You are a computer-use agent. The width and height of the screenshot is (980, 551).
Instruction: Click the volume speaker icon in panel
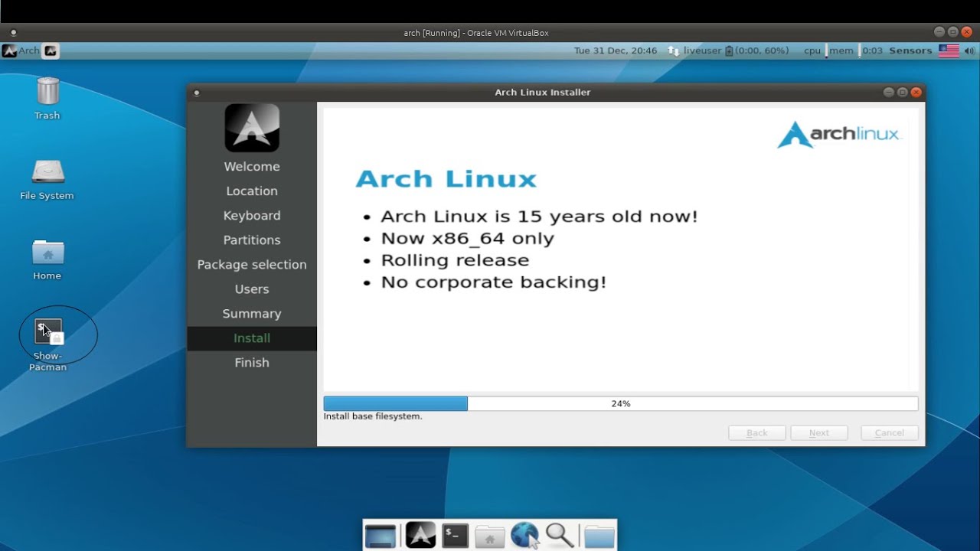point(971,51)
